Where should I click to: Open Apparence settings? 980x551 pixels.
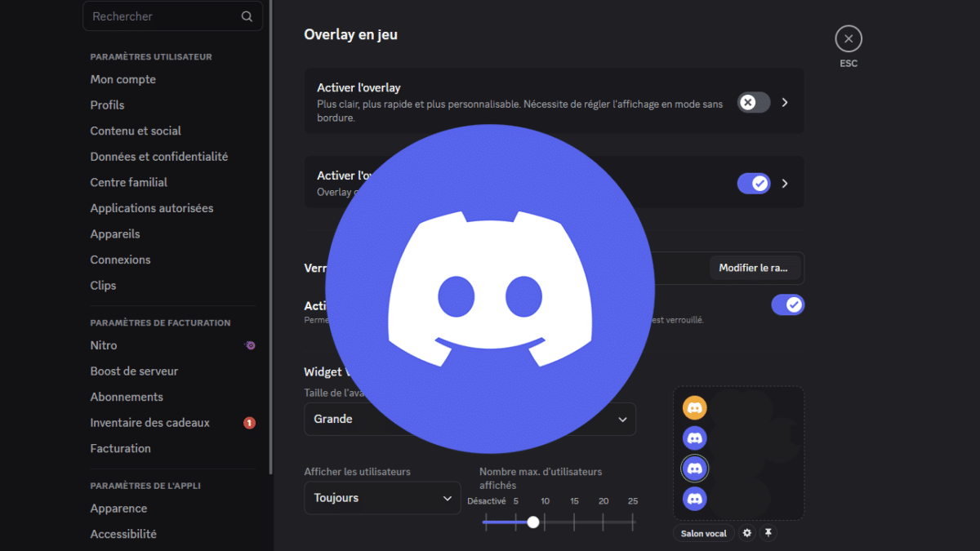pyautogui.click(x=119, y=509)
